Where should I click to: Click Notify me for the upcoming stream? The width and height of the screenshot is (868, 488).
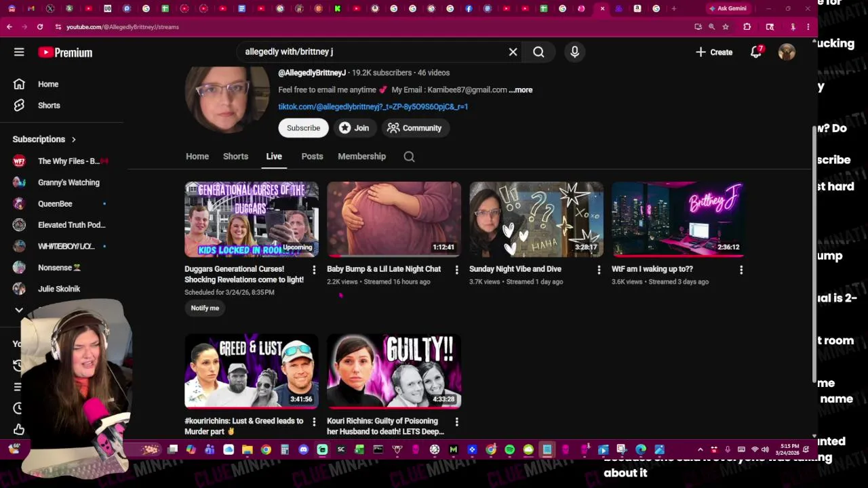[205, 308]
